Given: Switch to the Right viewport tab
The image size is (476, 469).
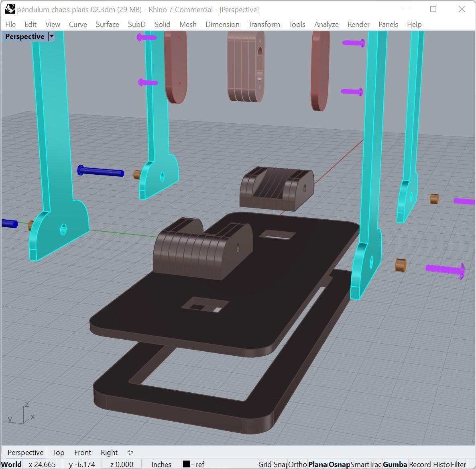Looking at the screenshot, I should point(109,452).
